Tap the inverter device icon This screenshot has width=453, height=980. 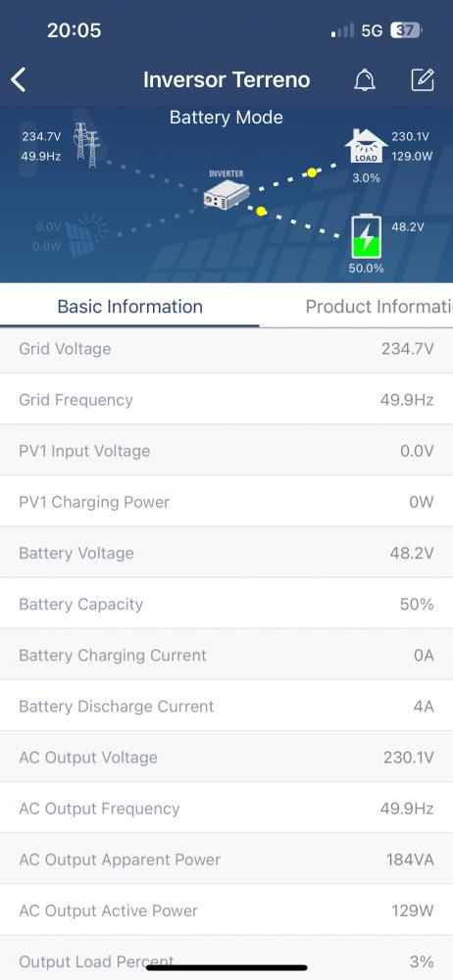click(x=226, y=194)
